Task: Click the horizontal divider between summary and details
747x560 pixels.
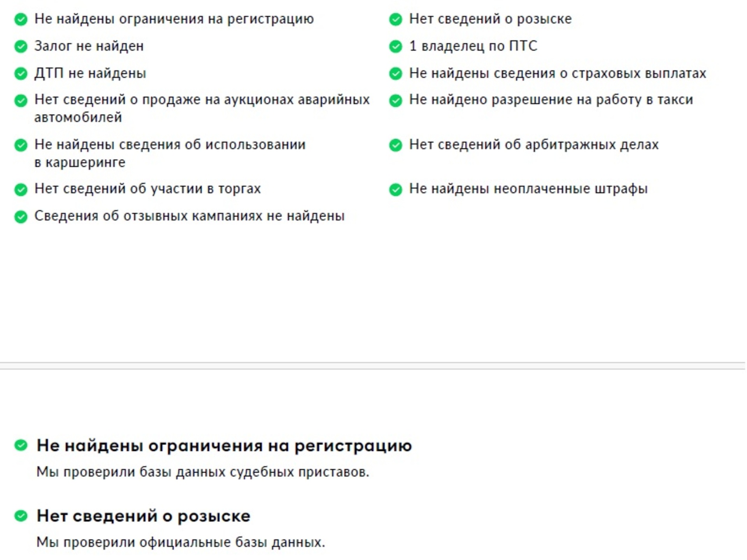Action: click(x=372, y=366)
